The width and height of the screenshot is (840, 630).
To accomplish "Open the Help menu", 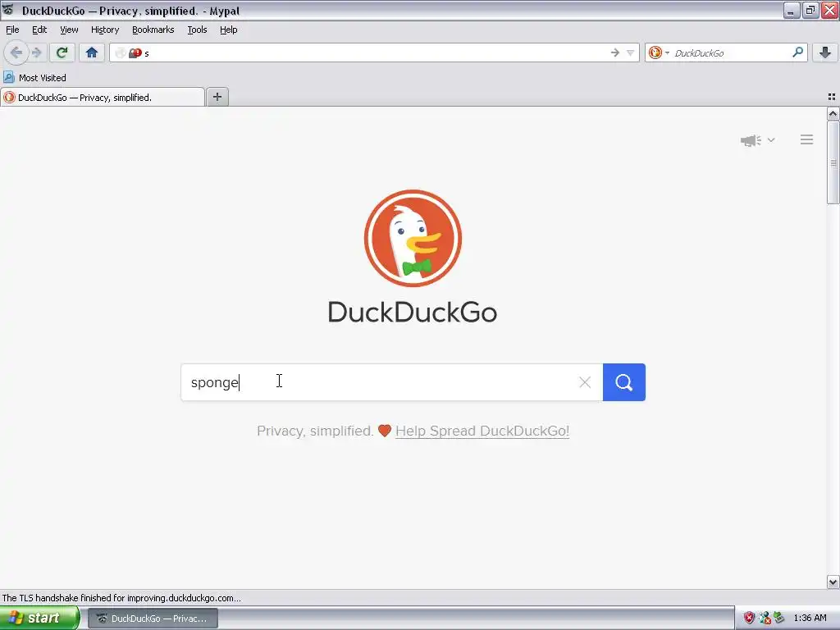I will coord(229,30).
